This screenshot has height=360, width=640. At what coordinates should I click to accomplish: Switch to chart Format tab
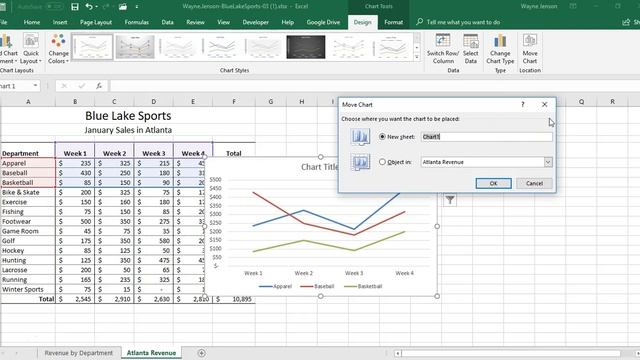[x=393, y=22]
